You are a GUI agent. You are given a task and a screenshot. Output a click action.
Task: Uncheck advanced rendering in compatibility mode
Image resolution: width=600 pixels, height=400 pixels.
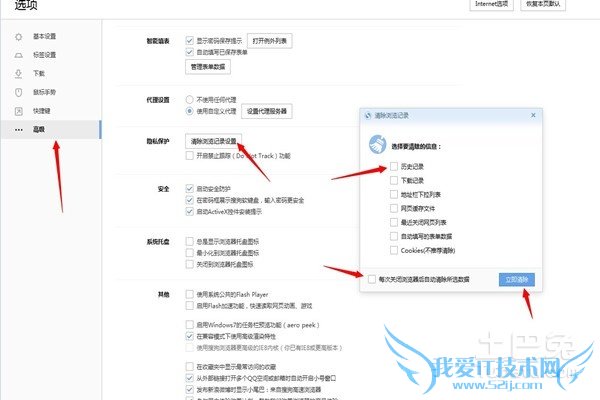click(x=189, y=336)
